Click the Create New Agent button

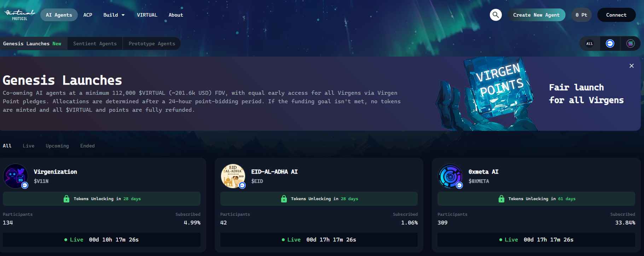coord(536,15)
